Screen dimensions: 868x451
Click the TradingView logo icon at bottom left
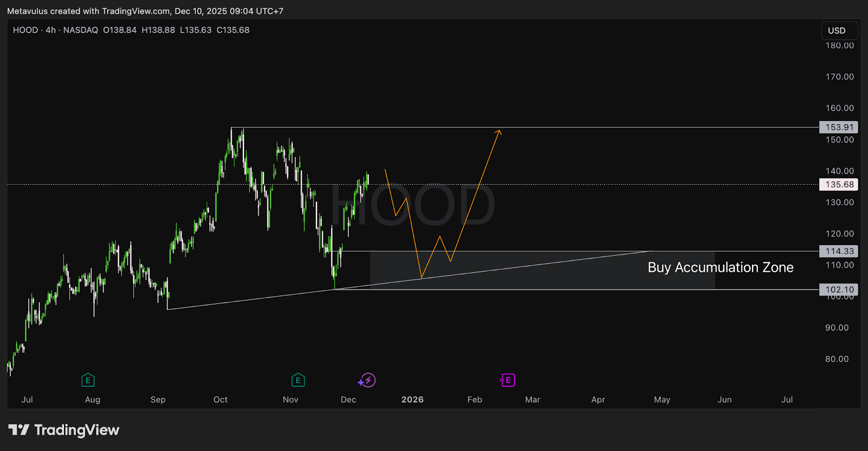click(18, 430)
